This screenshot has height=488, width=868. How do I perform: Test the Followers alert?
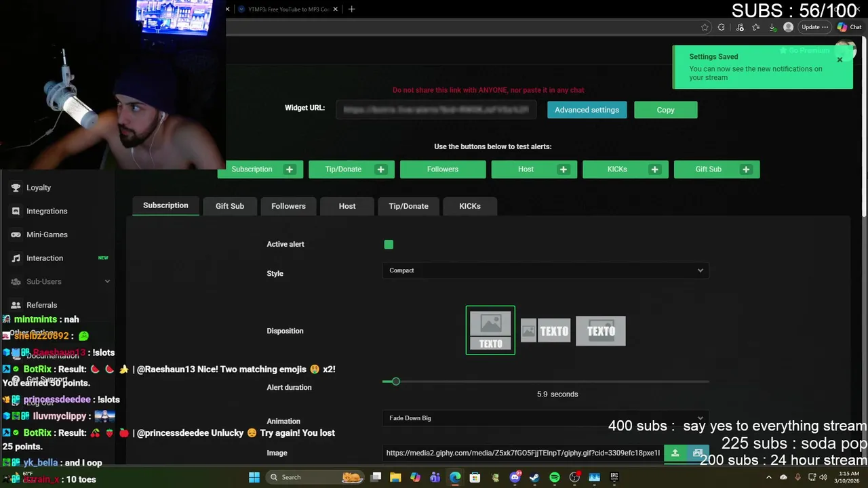(443, 169)
